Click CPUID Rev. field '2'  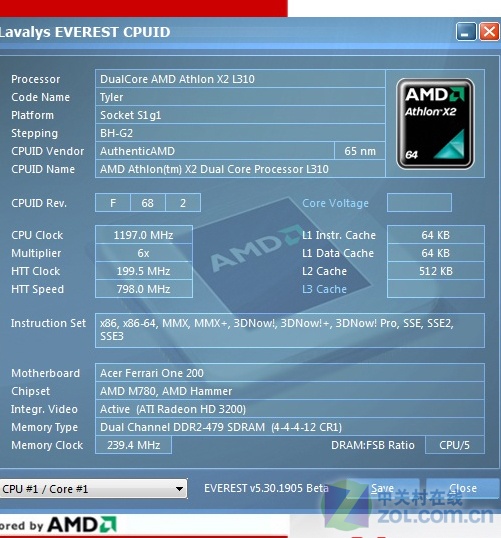click(183, 203)
